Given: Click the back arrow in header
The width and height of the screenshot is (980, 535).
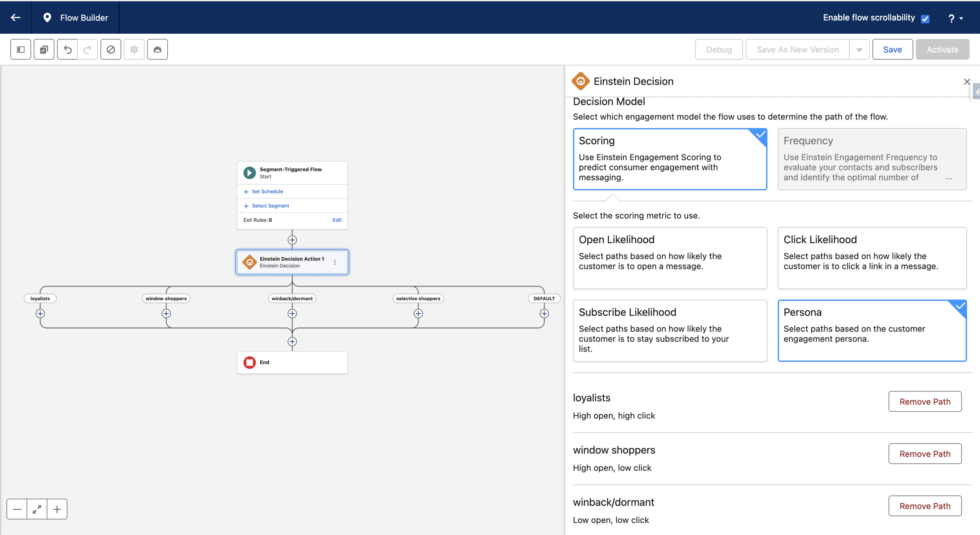Looking at the screenshot, I should pos(16,18).
